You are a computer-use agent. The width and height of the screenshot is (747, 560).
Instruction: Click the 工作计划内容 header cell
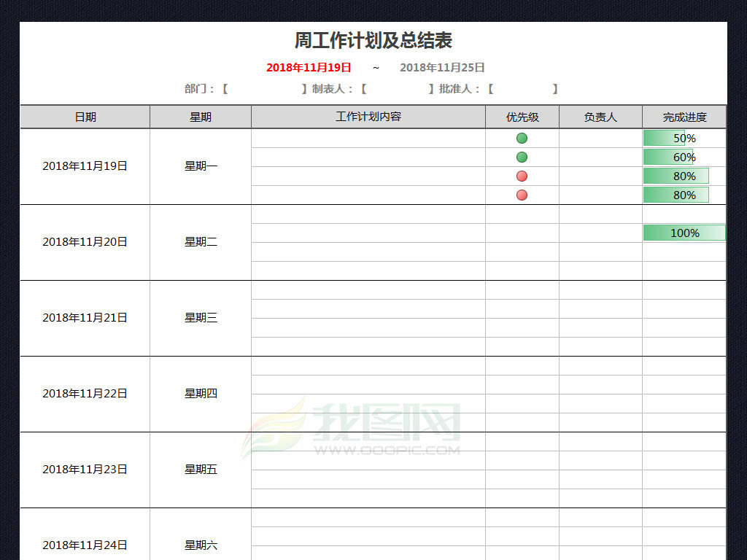[368, 117]
